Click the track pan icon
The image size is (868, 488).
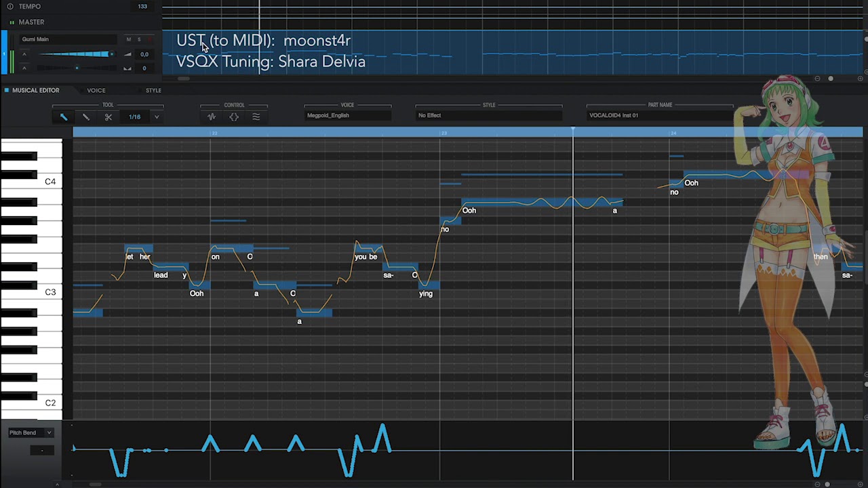(x=127, y=68)
